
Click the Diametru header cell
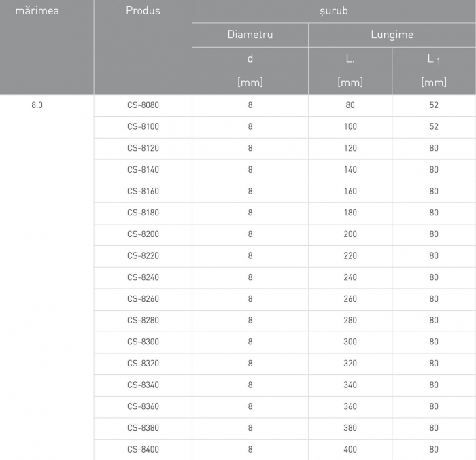250,35
